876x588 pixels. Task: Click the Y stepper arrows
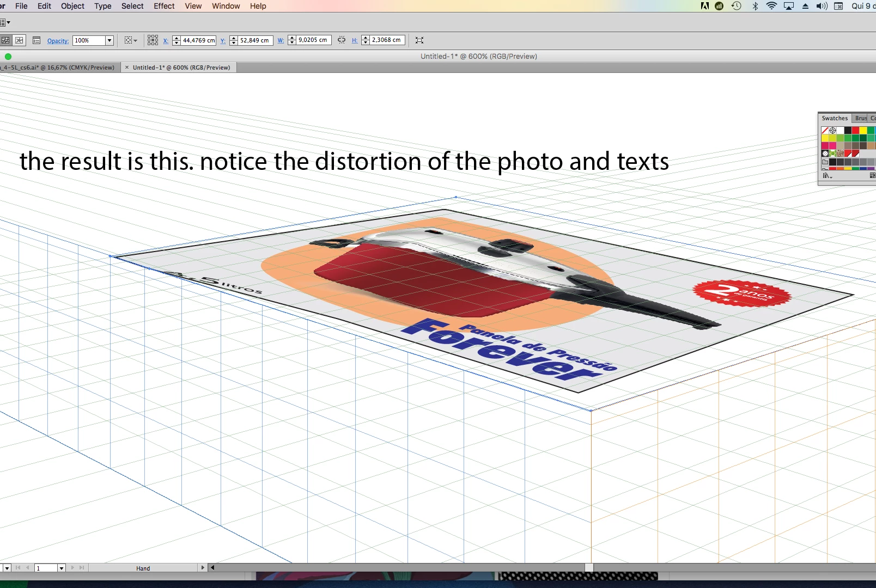(x=234, y=40)
